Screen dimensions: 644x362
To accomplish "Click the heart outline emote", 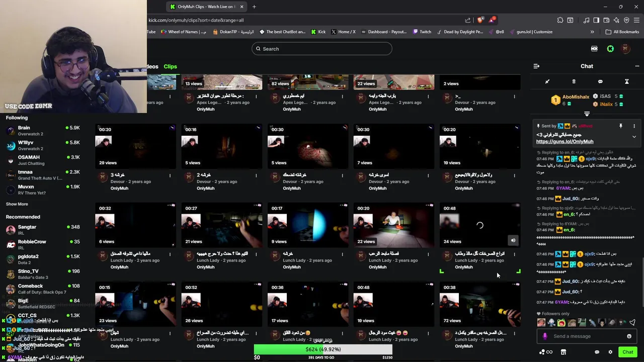I will tap(632, 323).
